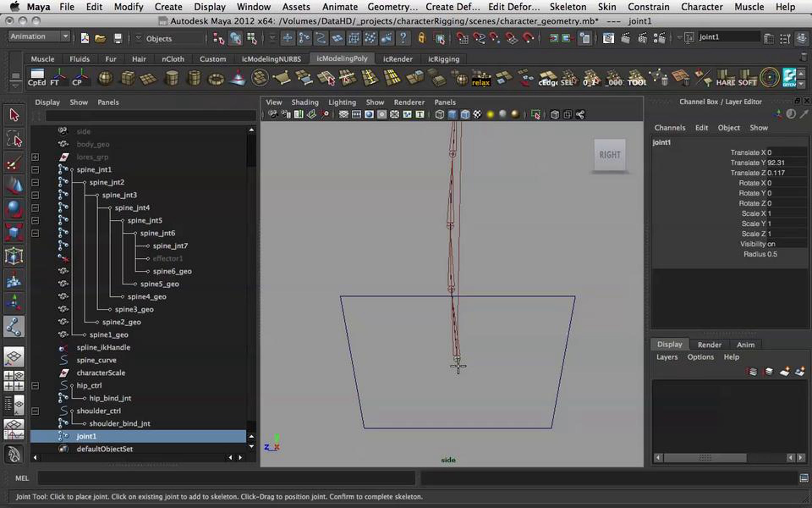Image resolution: width=812 pixels, height=508 pixels.
Task: Open the scene with the folder icon
Action: coord(100,38)
